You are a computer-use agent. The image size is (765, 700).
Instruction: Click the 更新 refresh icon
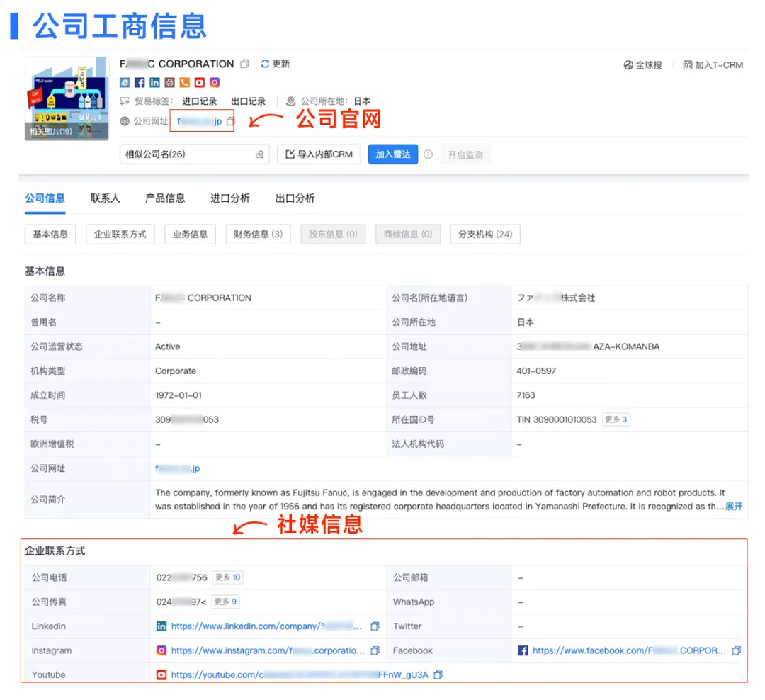[x=265, y=64]
